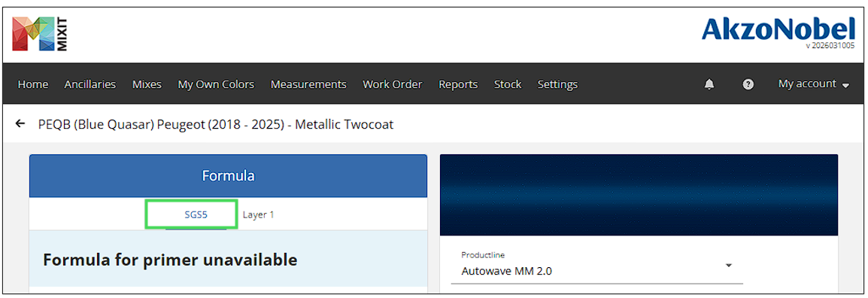Open My Own Colors
868x298 pixels.
216,84
